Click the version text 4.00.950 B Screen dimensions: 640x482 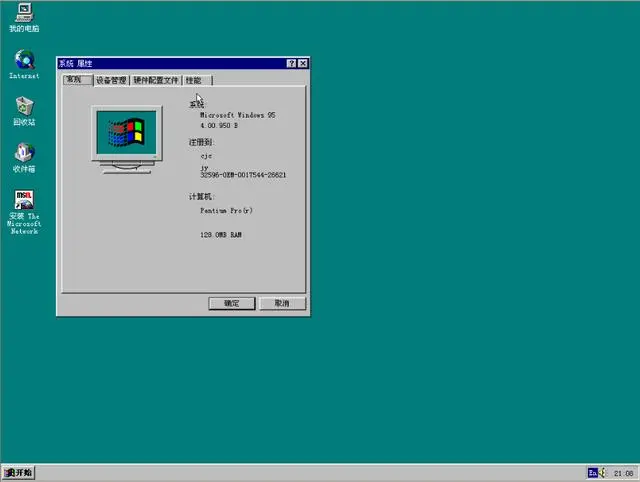[219, 125]
